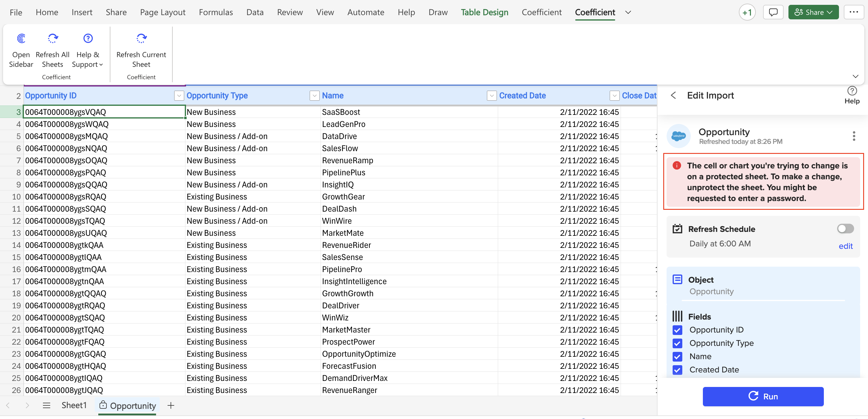
Task: Switch to Sheet1 tab
Action: click(x=74, y=405)
